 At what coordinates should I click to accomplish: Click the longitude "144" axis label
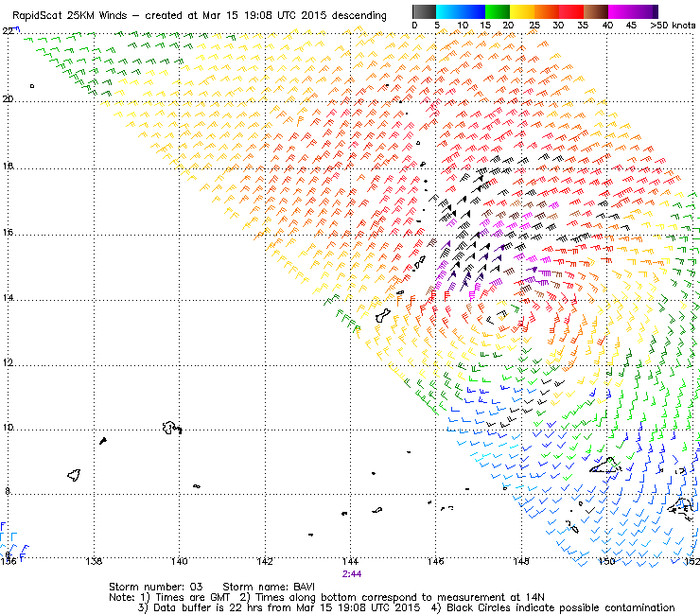pos(350,561)
